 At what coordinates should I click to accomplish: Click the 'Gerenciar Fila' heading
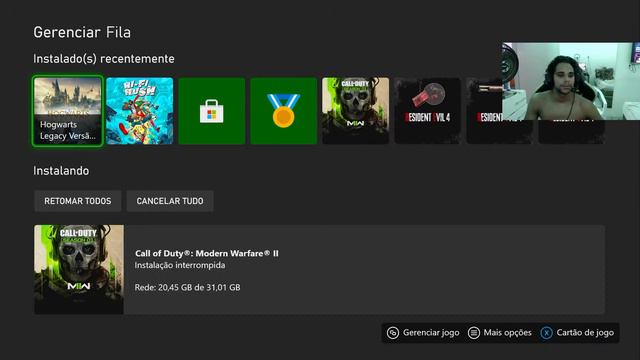click(82, 32)
